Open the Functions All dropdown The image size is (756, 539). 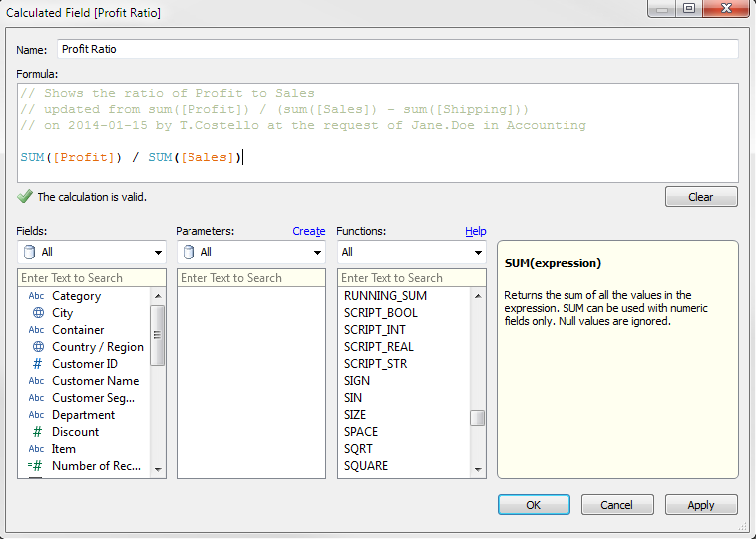(411, 252)
